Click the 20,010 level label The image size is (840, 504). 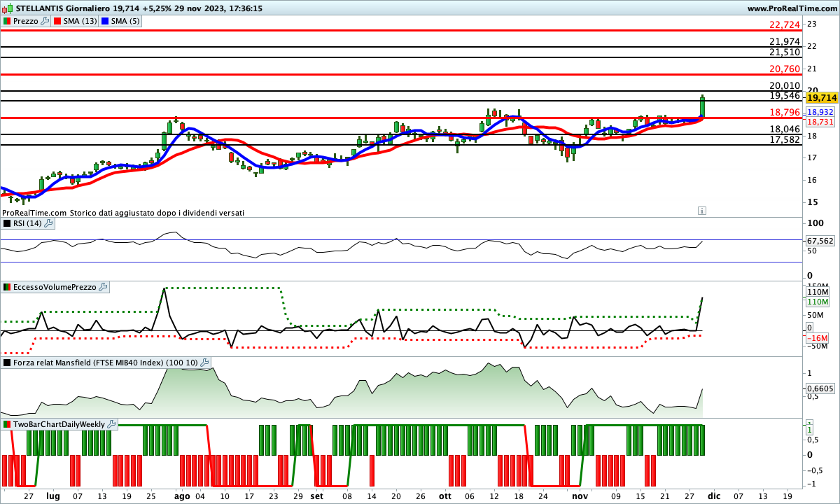785,85
